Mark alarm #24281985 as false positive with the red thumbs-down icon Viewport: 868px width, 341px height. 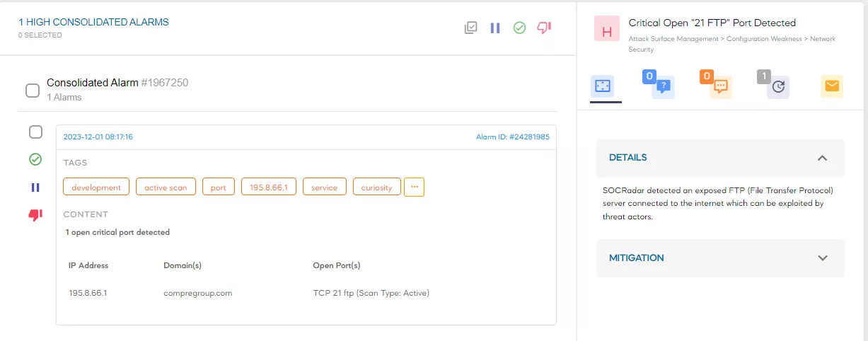[x=35, y=215]
